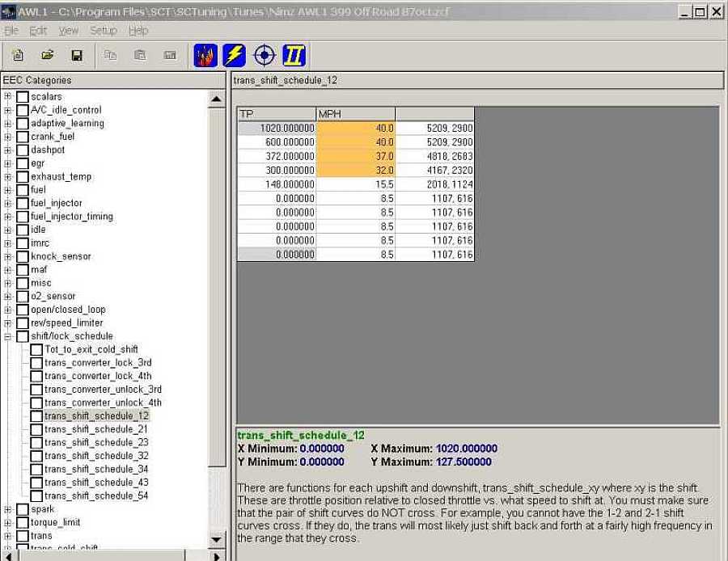The image size is (728, 561).
Task: Click the MPH column header
Action: click(x=356, y=114)
